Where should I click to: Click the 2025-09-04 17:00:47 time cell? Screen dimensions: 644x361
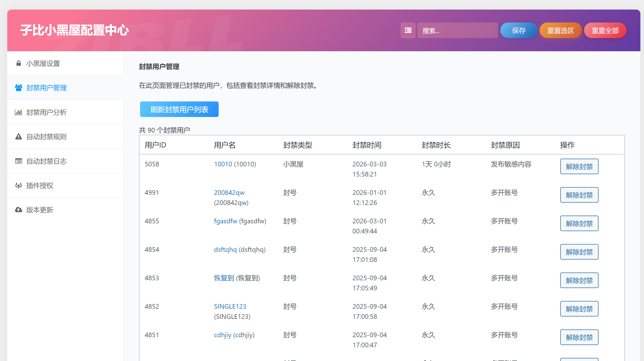pyautogui.click(x=370, y=340)
